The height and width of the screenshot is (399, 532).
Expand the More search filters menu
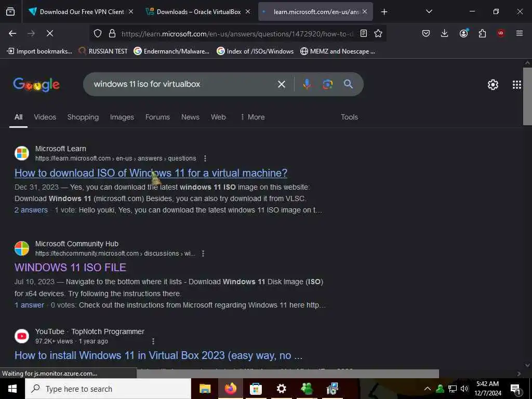[x=252, y=117]
